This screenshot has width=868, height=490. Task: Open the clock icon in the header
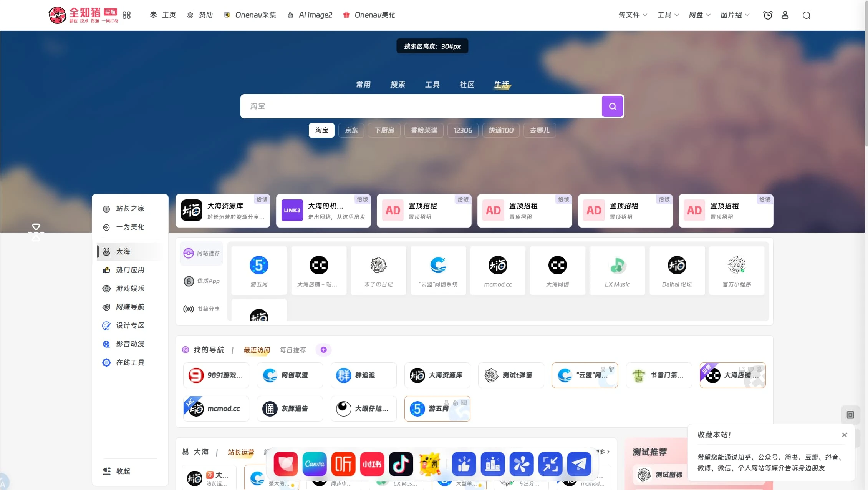[x=767, y=15]
